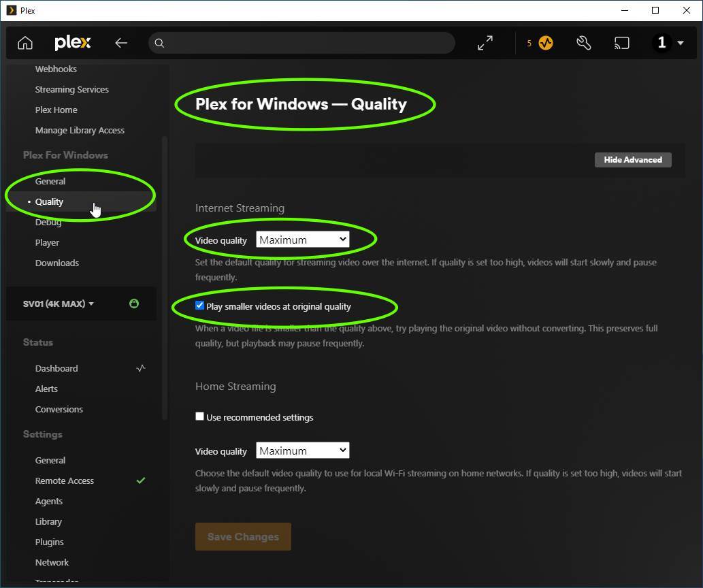
Task: Click the Plex for Windows — Quality title
Action: [301, 104]
